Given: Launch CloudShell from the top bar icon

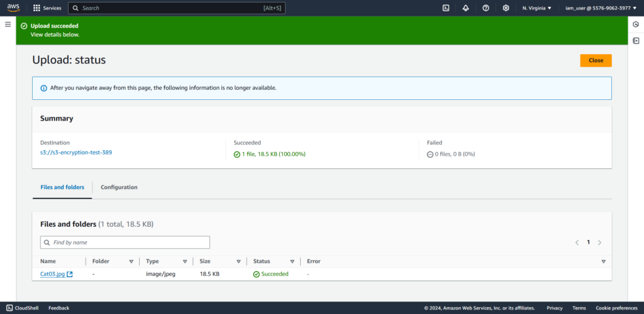Looking at the screenshot, I should tap(445, 8).
